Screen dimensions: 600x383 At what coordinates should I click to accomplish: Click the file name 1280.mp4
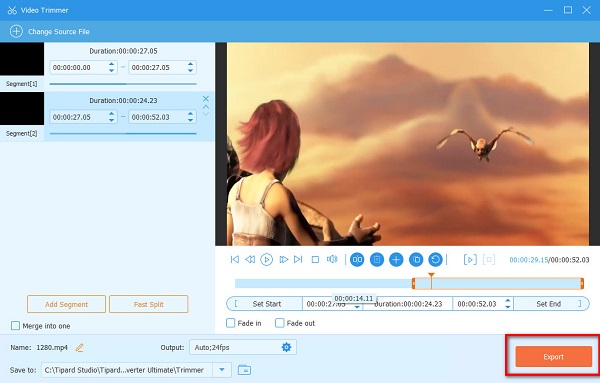[x=52, y=347]
